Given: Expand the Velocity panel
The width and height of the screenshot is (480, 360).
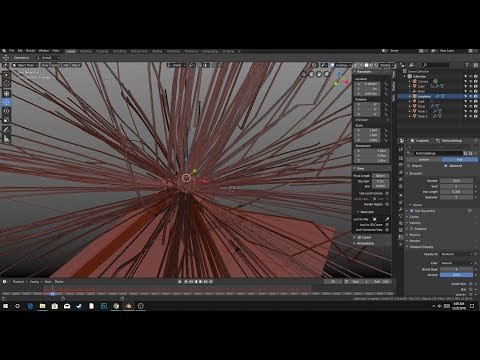Looking at the screenshot, I should tap(414, 223).
